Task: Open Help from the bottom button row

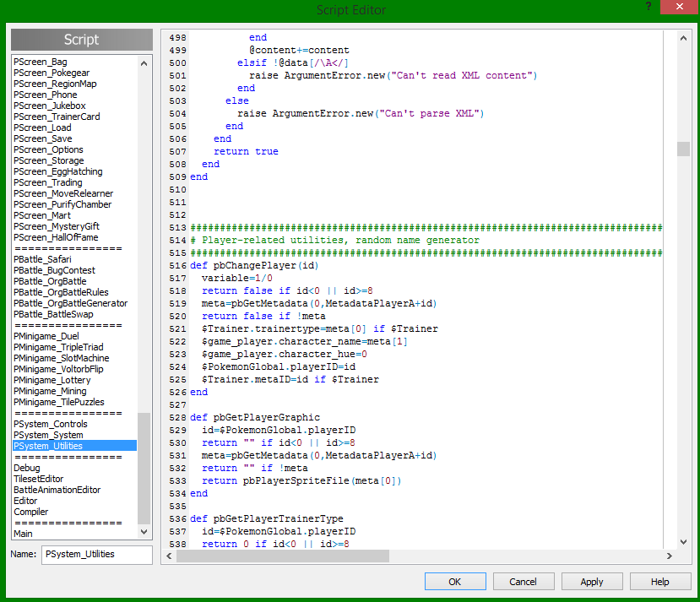Action: 660,582
